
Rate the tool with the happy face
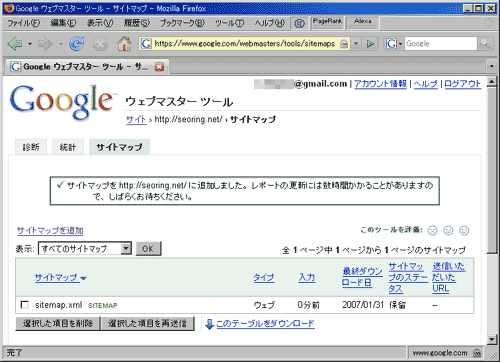pos(464,230)
